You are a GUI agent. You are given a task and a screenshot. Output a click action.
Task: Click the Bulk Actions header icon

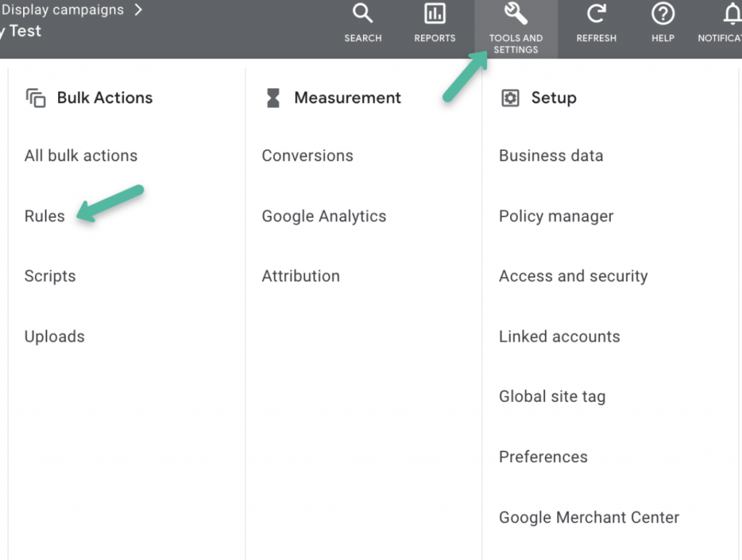click(36, 98)
